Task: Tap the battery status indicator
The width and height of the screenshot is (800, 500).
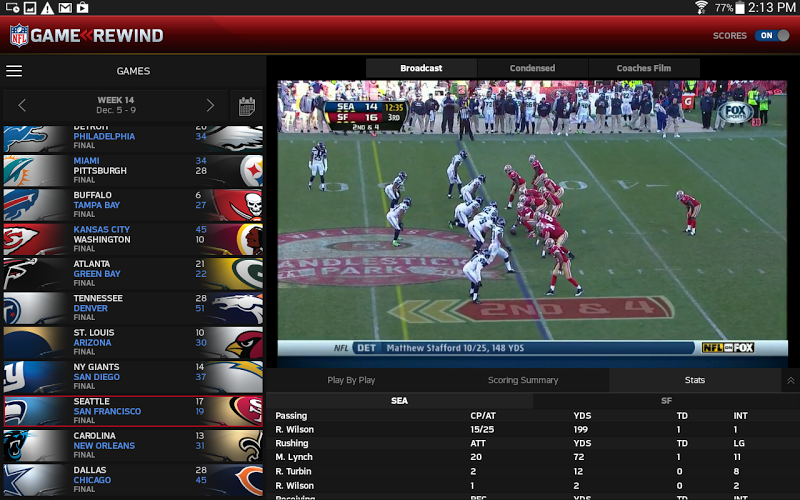Action: coord(740,8)
